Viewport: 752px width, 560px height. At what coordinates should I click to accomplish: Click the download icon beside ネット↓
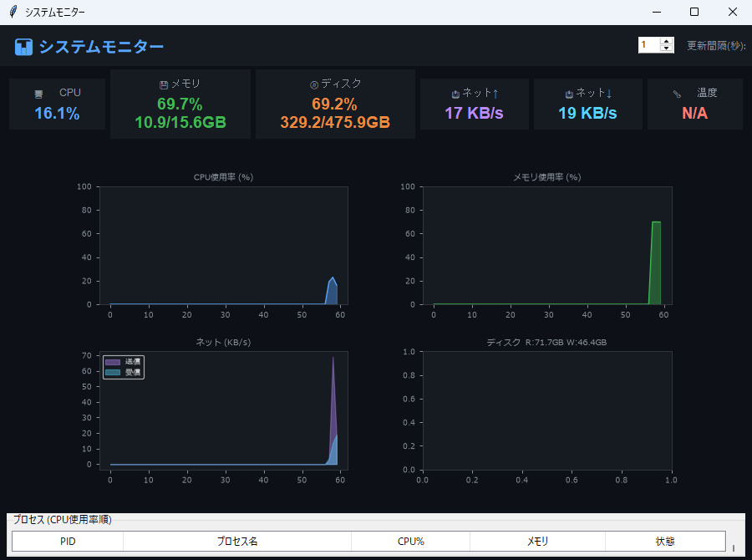coord(569,94)
